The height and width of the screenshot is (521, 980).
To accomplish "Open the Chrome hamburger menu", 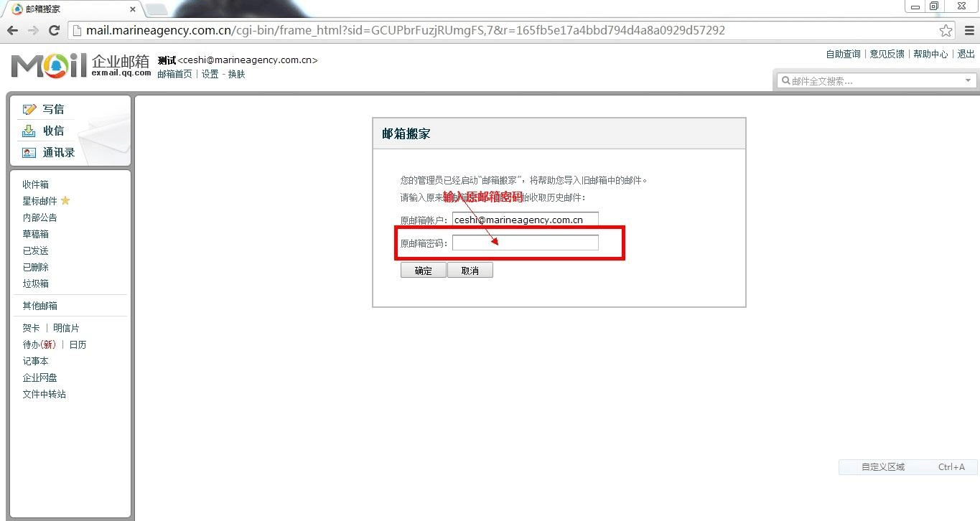I will 969,30.
